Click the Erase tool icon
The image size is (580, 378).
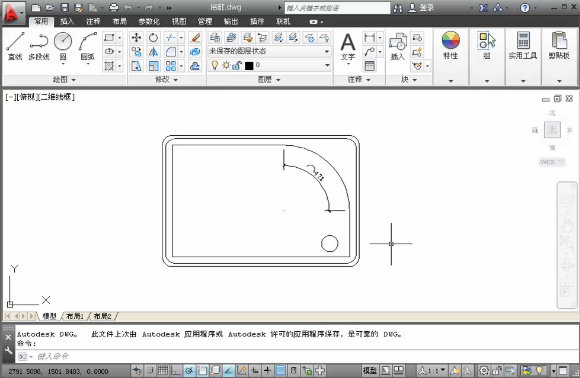(x=195, y=37)
